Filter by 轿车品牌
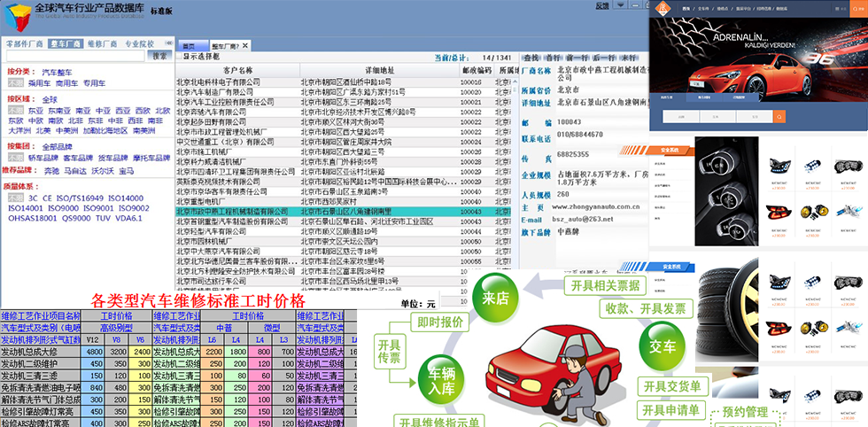Viewport: 868px width, 427px height. (x=43, y=158)
